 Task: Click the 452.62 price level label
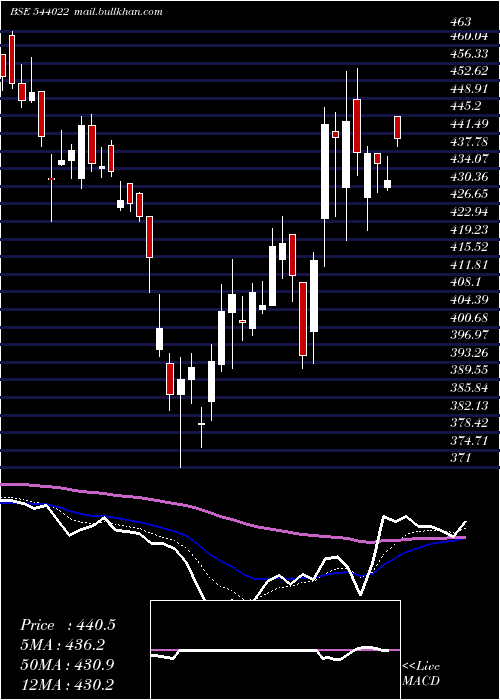coord(469,71)
